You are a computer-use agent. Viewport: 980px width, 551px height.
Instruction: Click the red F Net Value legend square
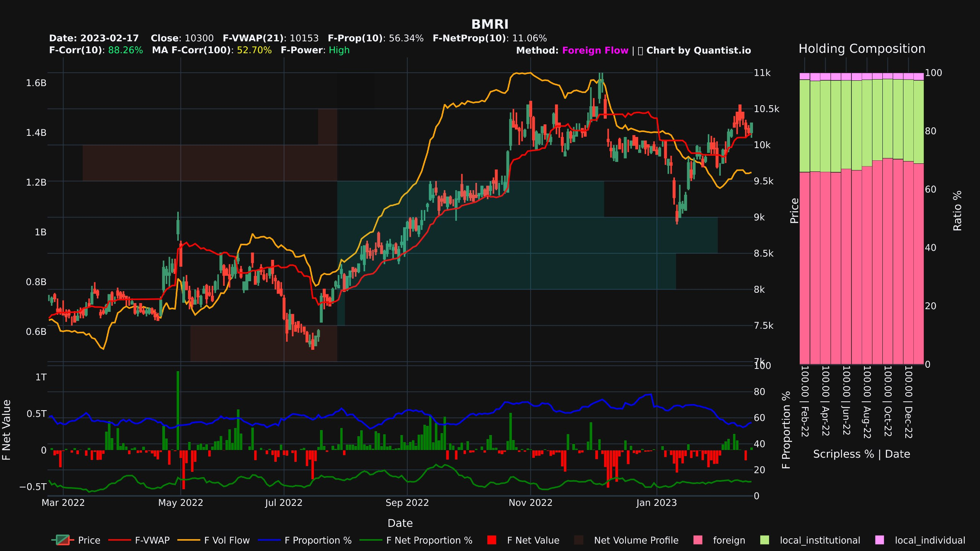point(491,541)
